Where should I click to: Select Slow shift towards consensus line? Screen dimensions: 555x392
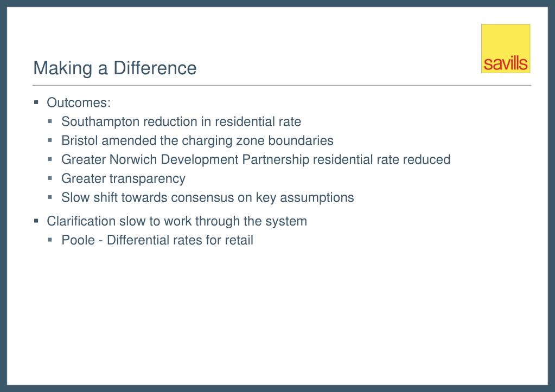click(207, 197)
